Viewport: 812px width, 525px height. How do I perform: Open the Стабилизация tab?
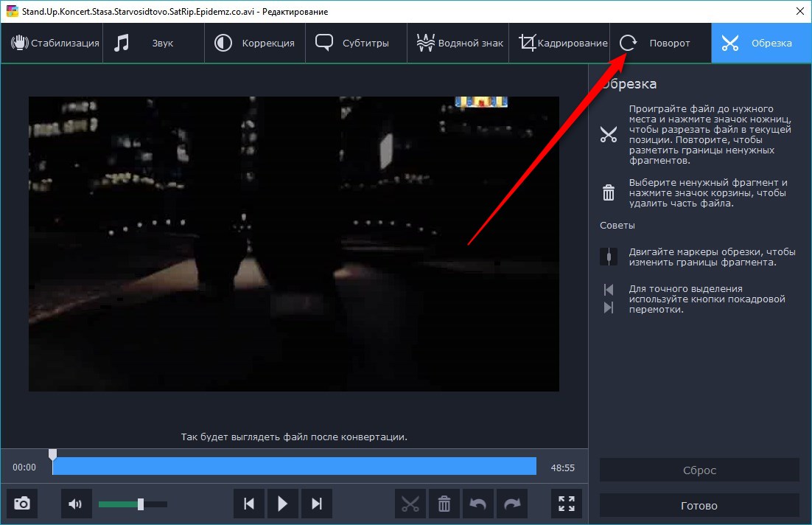pyautogui.click(x=52, y=43)
